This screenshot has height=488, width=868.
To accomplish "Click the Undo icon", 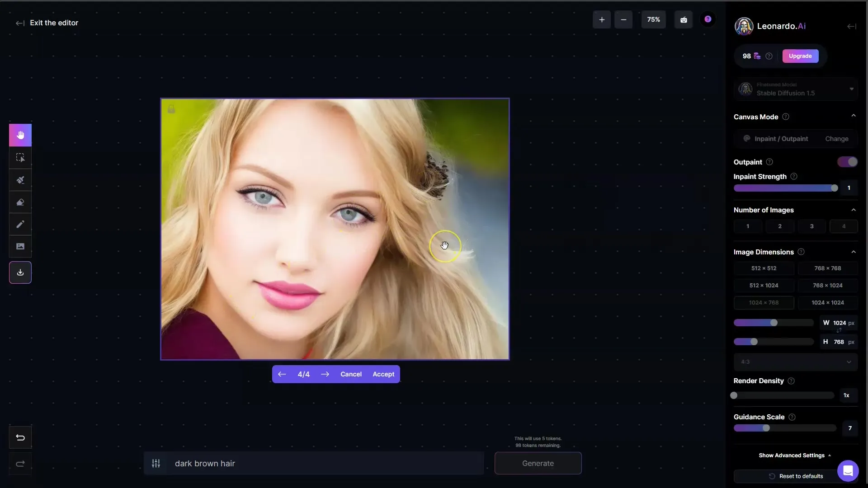I will 20,438.
